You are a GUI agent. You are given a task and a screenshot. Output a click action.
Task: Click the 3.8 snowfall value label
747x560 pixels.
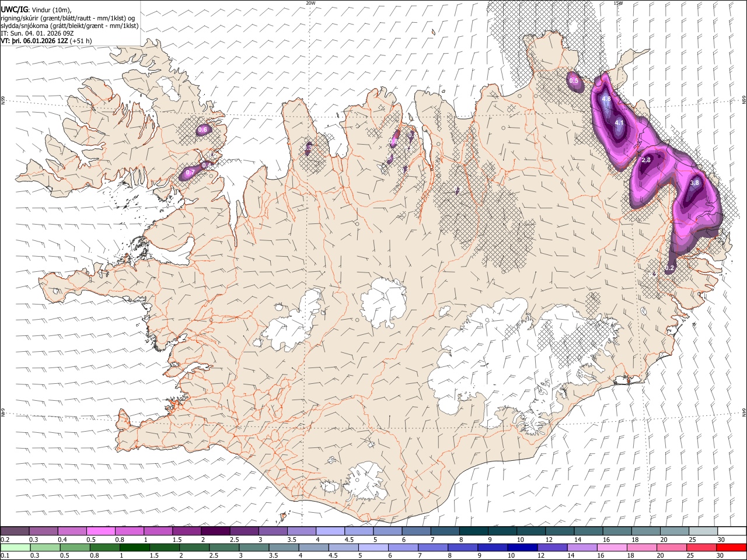coord(694,183)
